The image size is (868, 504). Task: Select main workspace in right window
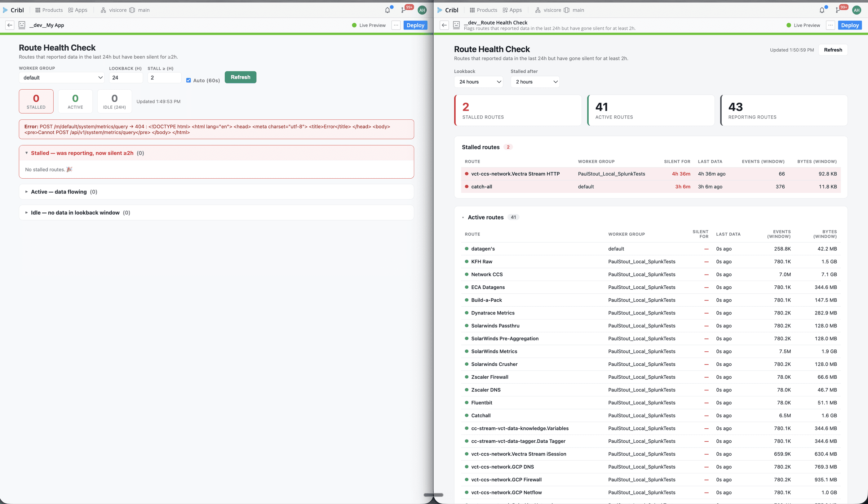[x=574, y=10]
